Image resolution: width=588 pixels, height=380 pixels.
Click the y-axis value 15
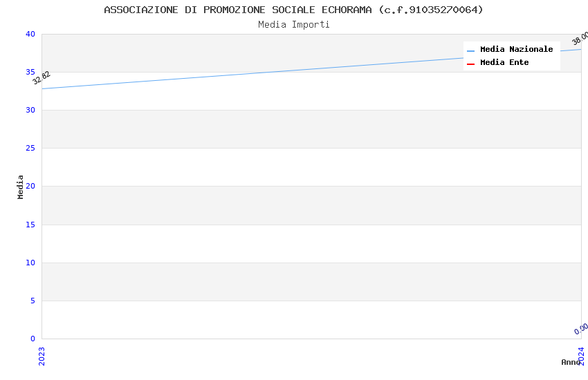coord(30,225)
